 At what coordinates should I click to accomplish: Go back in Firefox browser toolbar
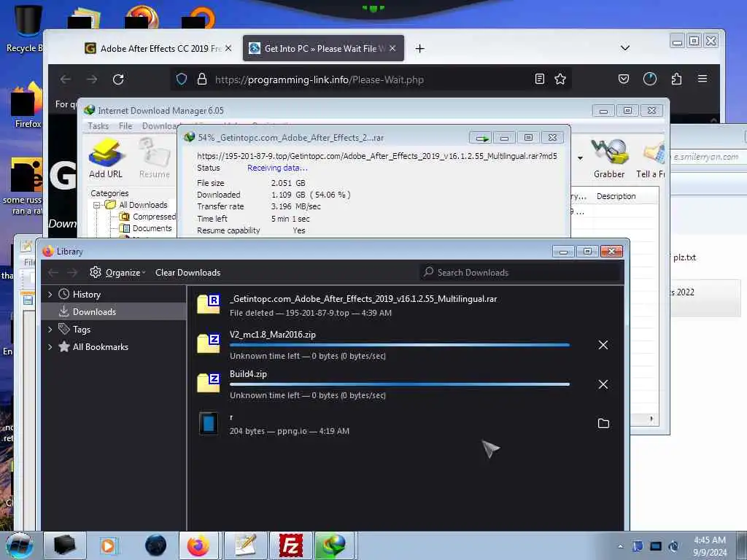pos(65,79)
